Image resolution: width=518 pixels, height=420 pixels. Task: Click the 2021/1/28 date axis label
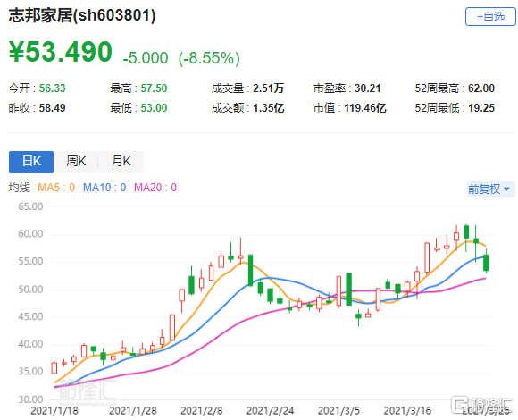pyautogui.click(x=133, y=411)
